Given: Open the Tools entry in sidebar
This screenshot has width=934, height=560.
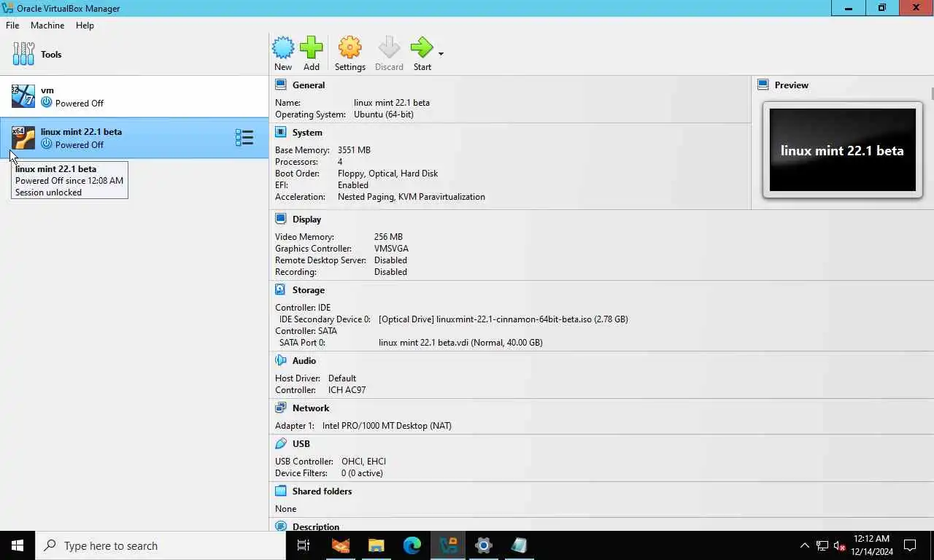Looking at the screenshot, I should tap(134, 55).
